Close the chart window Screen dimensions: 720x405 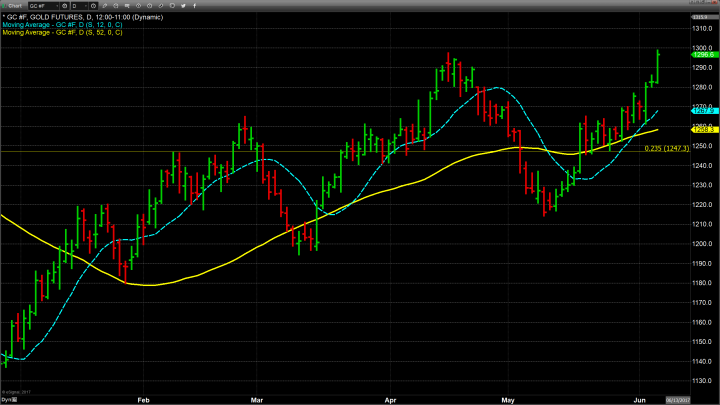point(714,5)
